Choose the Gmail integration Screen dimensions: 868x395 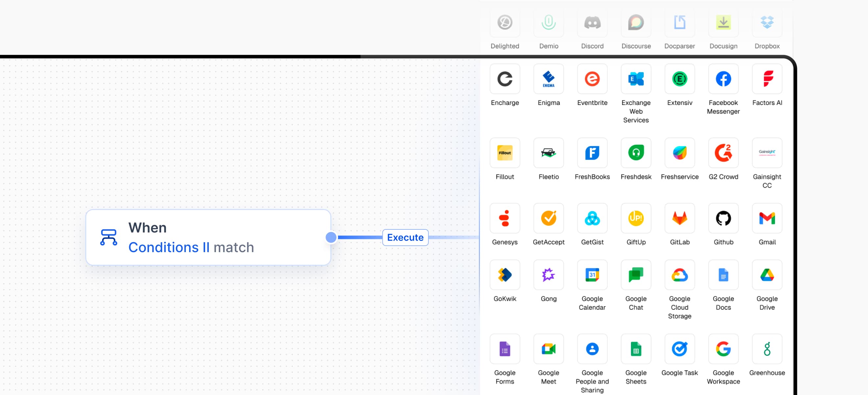pos(767,218)
